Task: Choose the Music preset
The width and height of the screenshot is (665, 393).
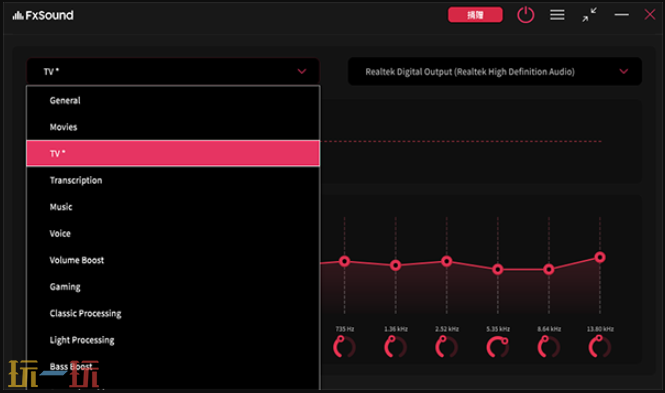Action: 173,207
